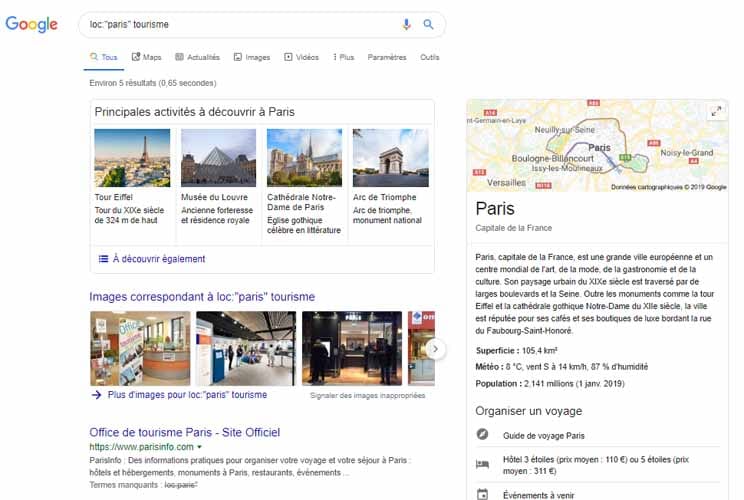Click the struck-through Termes manquants term

pyautogui.click(x=180, y=485)
